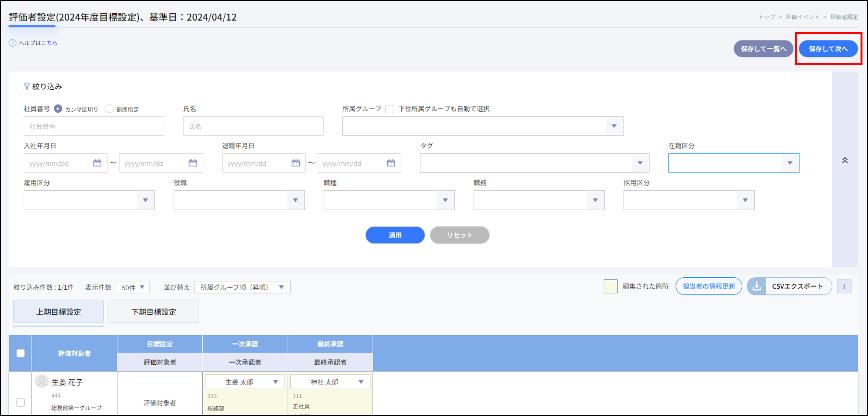Check the select-all checkbox in the table header
The height and width of the screenshot is (416, 868).
coord(20,353)
